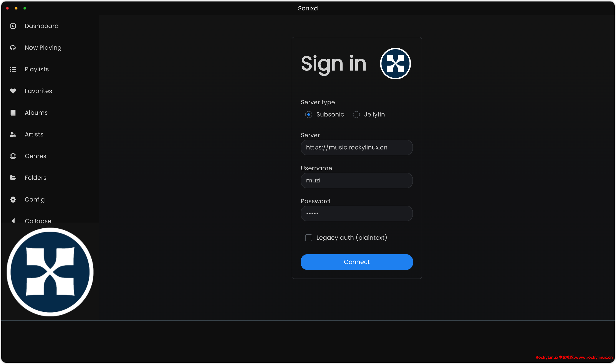Click the Albums book icon

[13, 113]
